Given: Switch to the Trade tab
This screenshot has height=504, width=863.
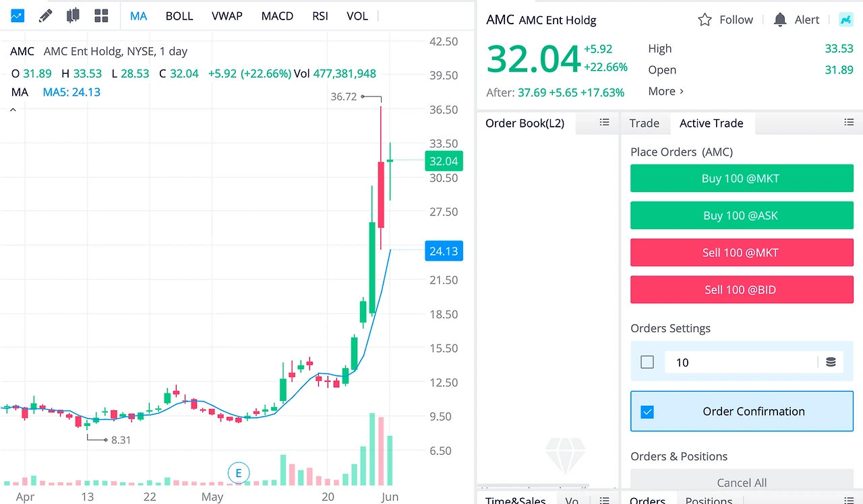Looking at the screenshot, I should click(645, 123).
